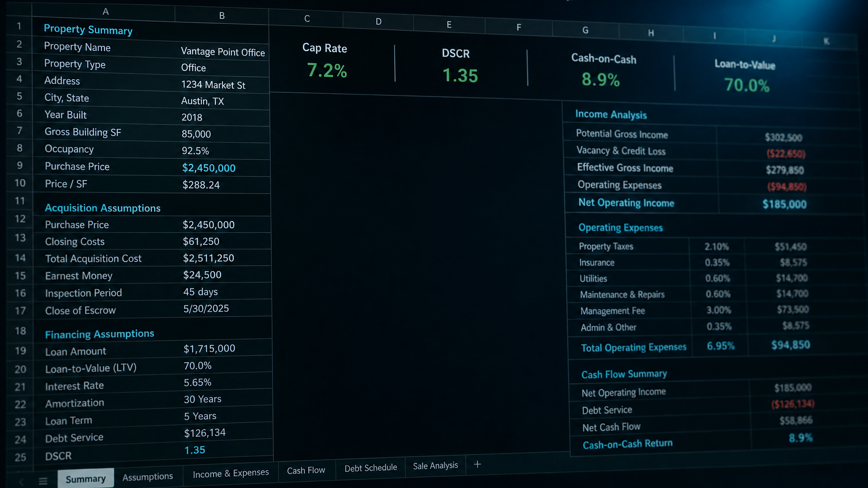Click the Closing Costs value $61,250

pyautogui.click(x=201, y=241)
